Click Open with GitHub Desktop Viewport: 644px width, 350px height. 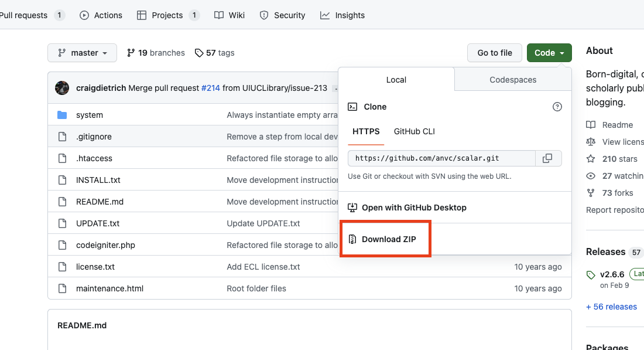[414, 208]
